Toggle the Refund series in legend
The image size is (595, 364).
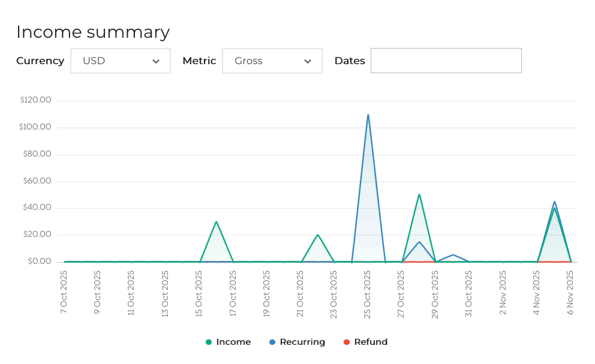(x=365, y=342)
